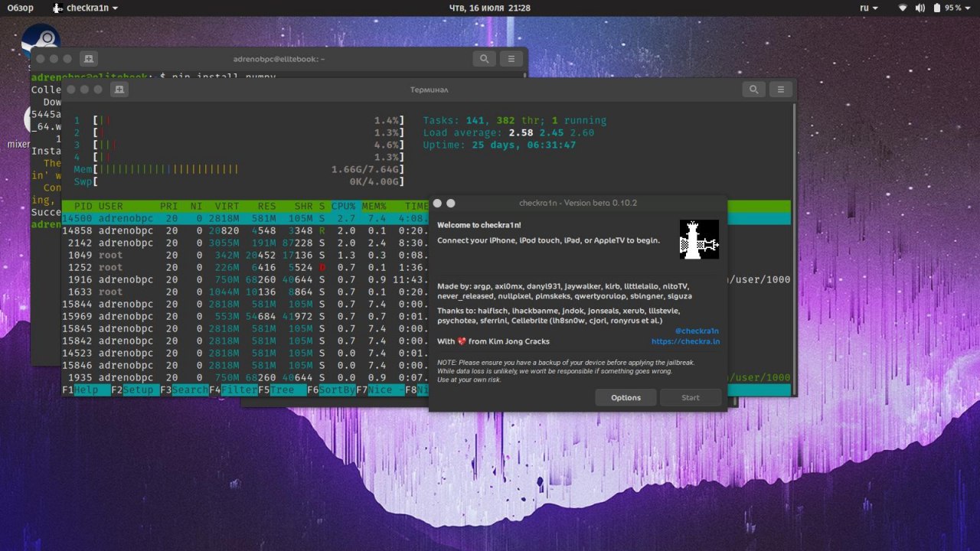980x551 pixels.
Task: Open the clock and calendar panel
Action: pos(489,8)
